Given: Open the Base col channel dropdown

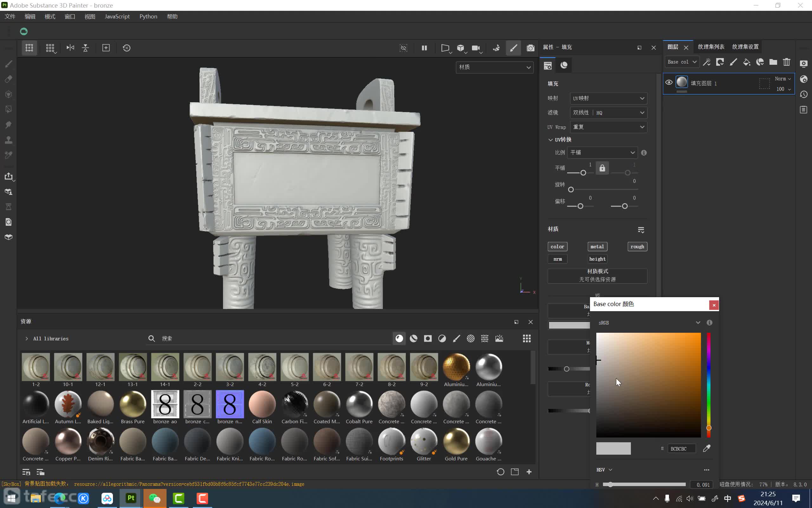Looking at the screenshot, I should tap(682, 62).
